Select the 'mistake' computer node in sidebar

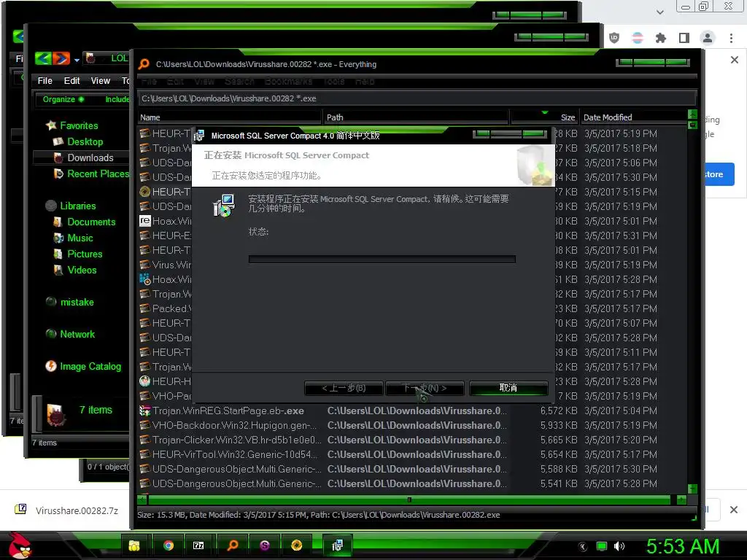pos(76,302)
